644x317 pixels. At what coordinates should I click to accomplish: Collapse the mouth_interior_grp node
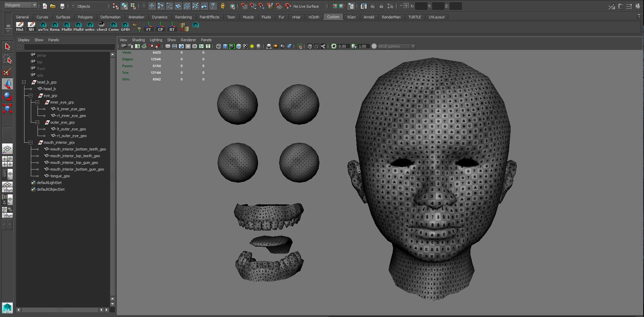(x=30, y=142)
